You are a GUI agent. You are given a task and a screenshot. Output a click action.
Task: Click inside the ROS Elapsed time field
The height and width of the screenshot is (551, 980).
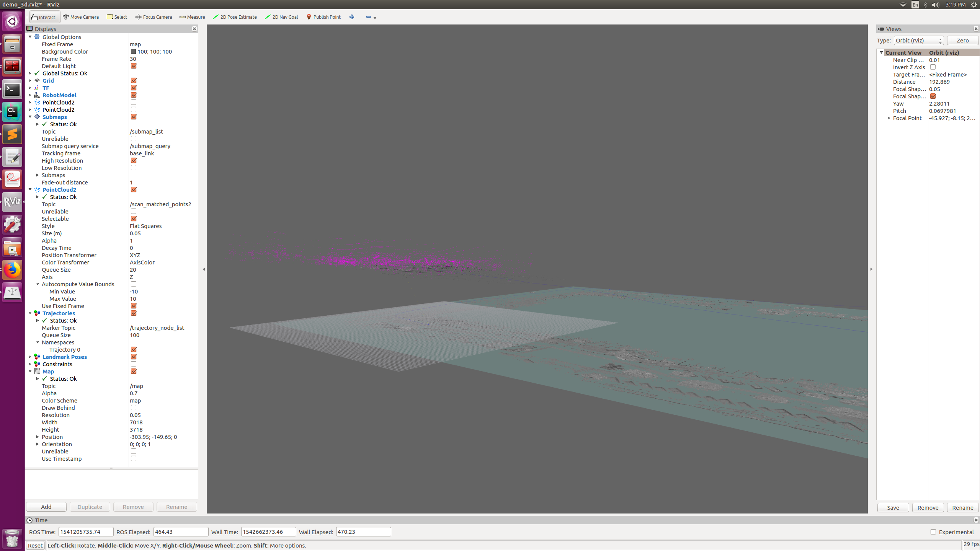[x=180, y=531]
